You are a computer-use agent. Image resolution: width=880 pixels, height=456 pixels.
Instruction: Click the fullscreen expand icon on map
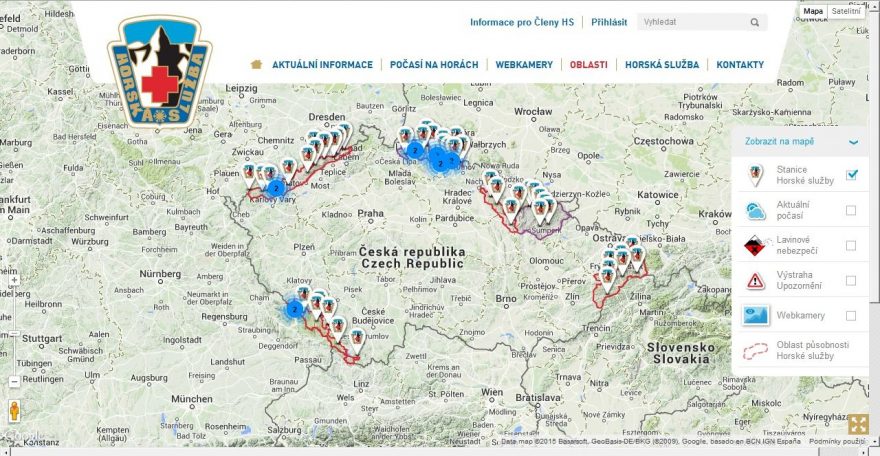click(x=857, y=424)
